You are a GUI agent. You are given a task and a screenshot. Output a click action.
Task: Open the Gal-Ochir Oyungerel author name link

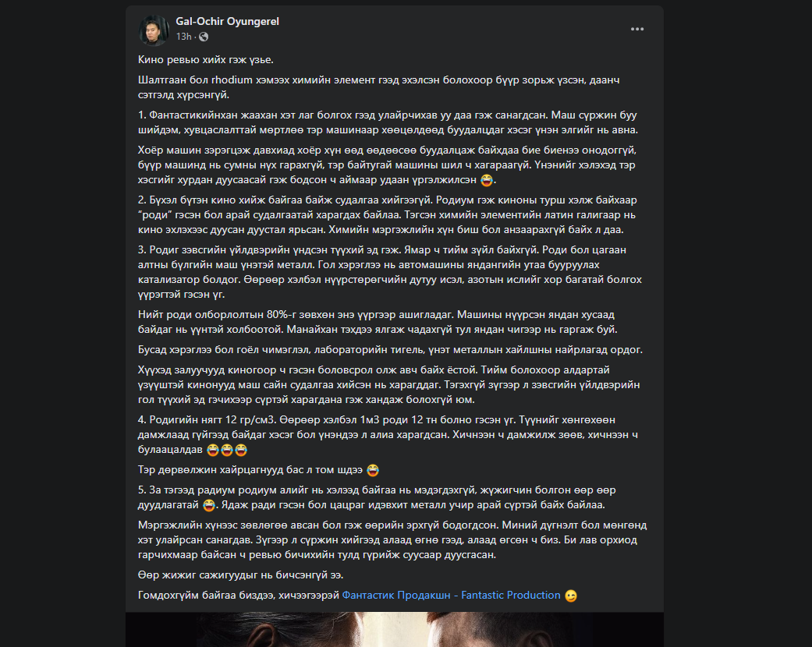[x=227, y=21]
